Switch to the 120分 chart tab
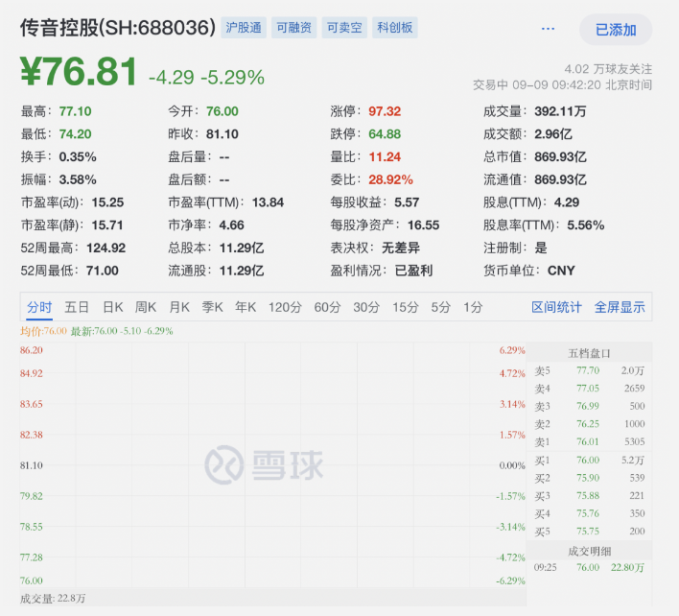679x616 pixels. [285, 307]
